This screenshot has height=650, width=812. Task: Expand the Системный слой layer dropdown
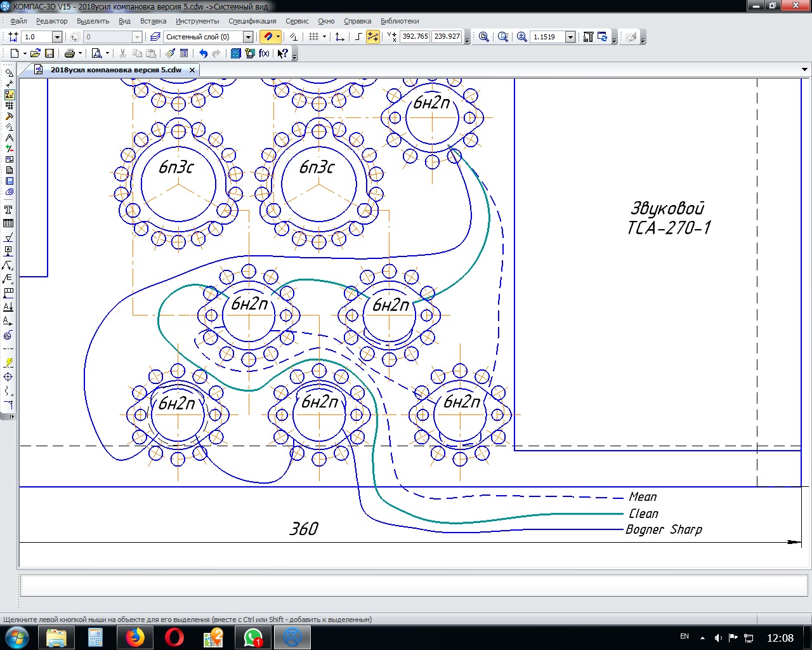248,37
